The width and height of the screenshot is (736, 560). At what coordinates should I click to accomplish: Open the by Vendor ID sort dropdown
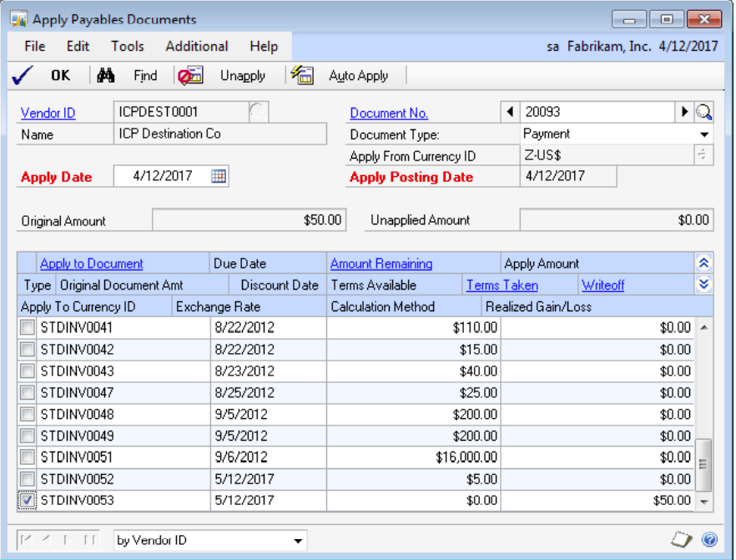(x=298, y=541)
